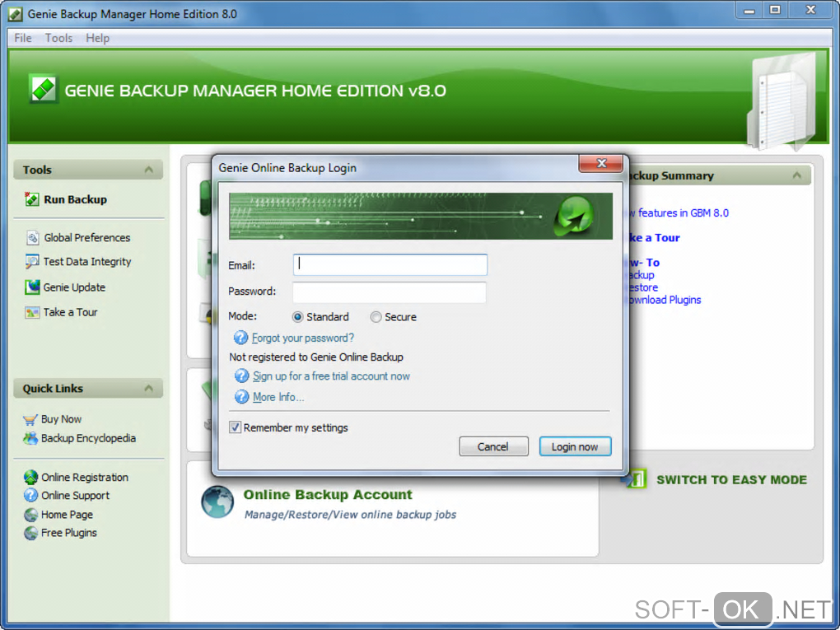Image resolution: width=840 pixels, height=630 pixels.
Task: Select the Standard mode radio button
Action: coord(298,317)
